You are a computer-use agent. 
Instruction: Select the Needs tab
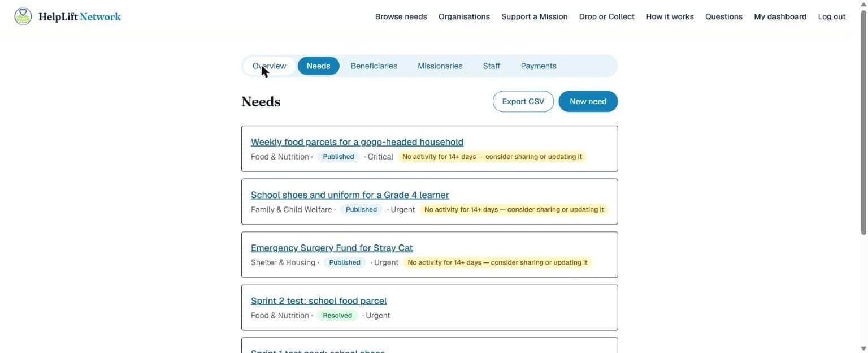click(x=319, y=66)
